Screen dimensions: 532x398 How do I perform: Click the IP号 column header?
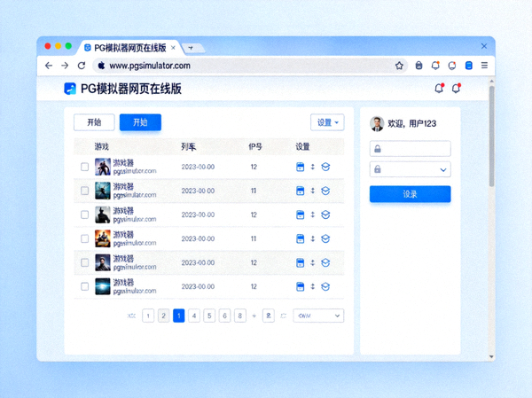(255, 146)
